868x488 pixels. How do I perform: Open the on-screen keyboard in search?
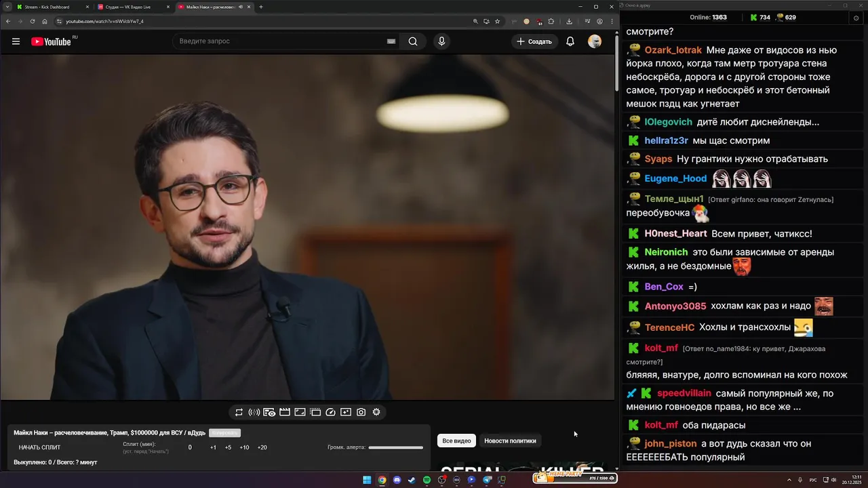pos(391,41)
